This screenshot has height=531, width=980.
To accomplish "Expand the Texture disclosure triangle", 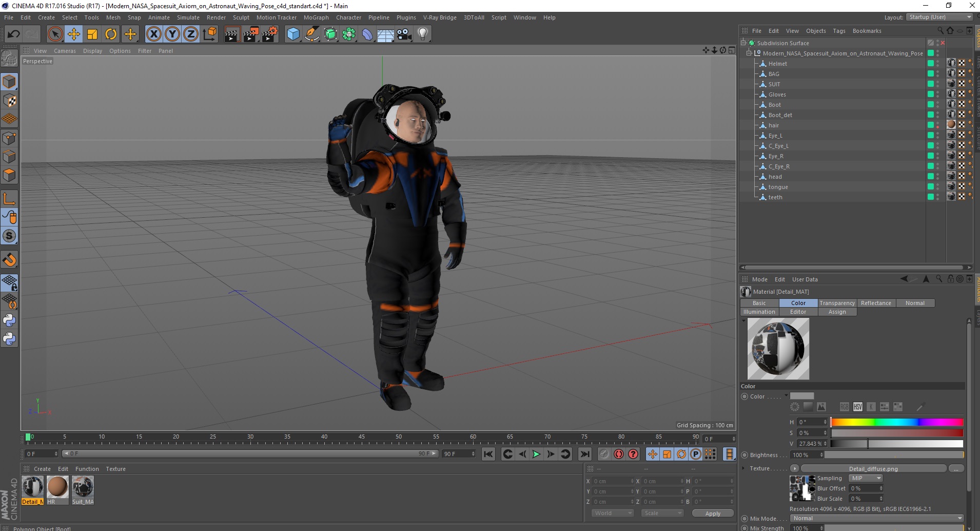I will [743, 468].
